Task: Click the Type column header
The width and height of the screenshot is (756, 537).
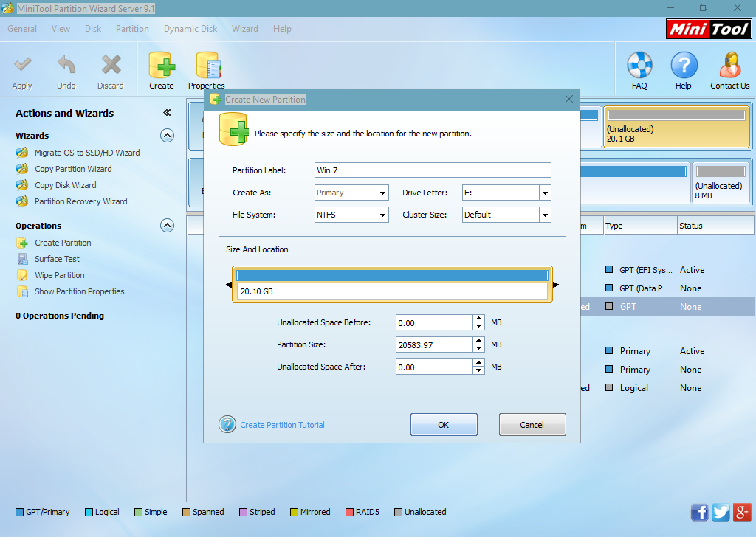Action: [x=640, y=226]
